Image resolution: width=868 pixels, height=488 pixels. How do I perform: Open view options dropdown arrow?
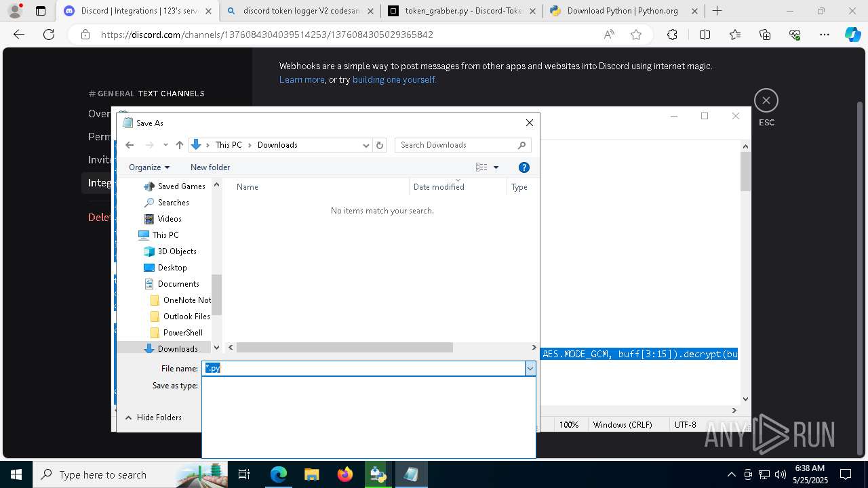point(496,167)
